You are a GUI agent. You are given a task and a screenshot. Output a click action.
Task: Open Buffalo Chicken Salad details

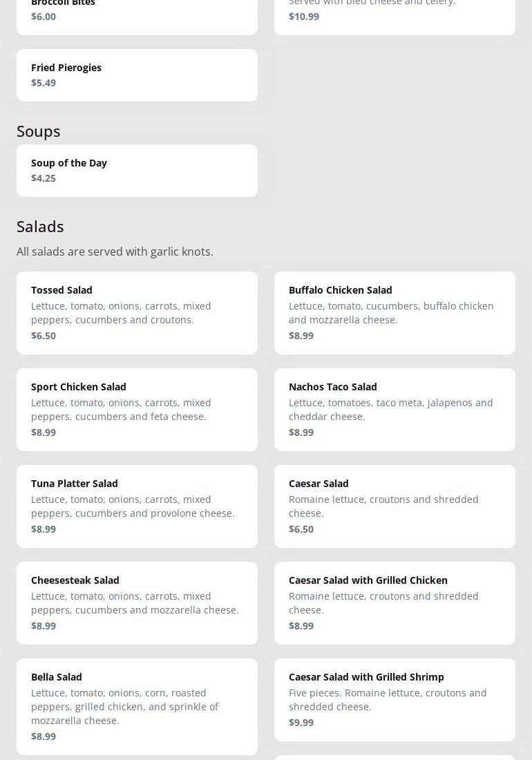coord(395,313)
